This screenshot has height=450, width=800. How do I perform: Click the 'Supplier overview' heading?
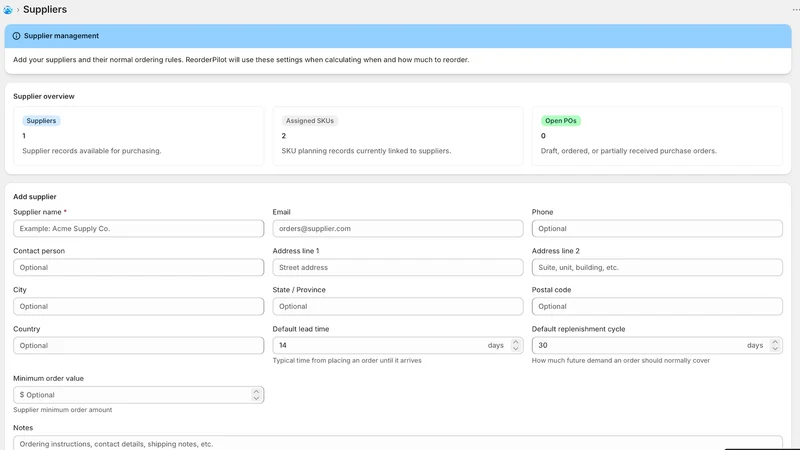44,96
